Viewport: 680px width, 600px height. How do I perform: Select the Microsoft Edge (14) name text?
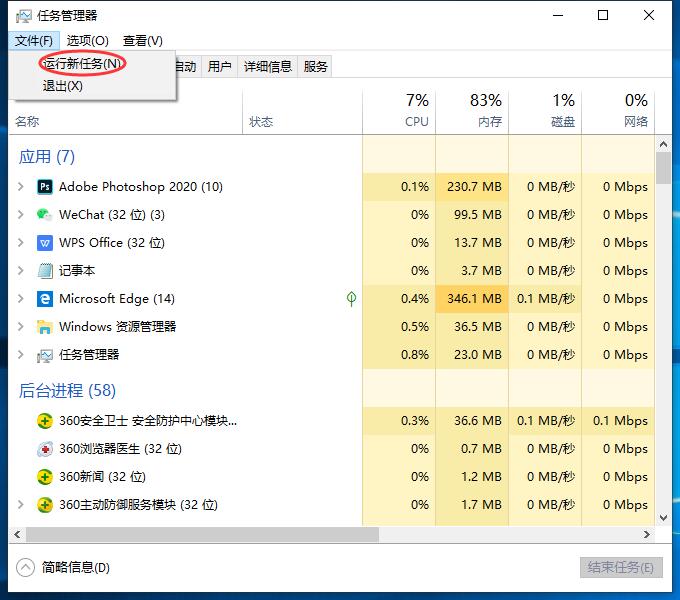pos(117,299)
